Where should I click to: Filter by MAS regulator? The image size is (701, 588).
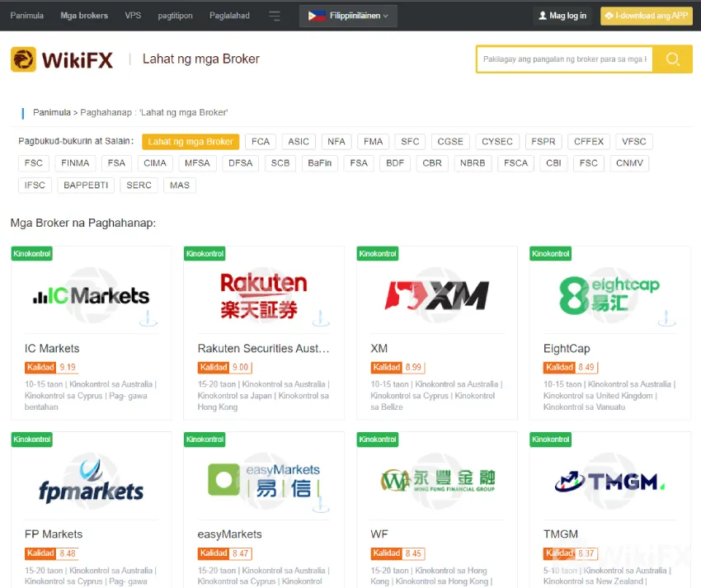pyautogui.click(x=180, y=185)
